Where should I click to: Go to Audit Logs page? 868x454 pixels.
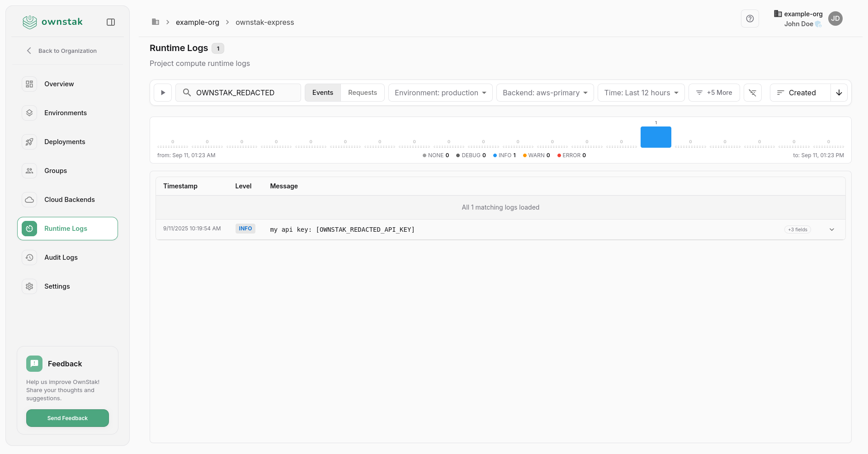[x=61, y=257]
